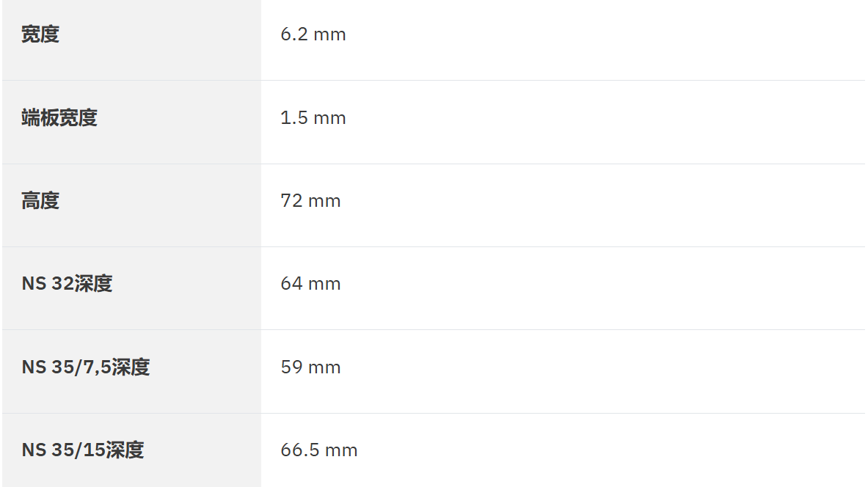Screen dimensions: 868x487
Task: Click "35/7,5" in the label column
Action: (x=80, y=367)
